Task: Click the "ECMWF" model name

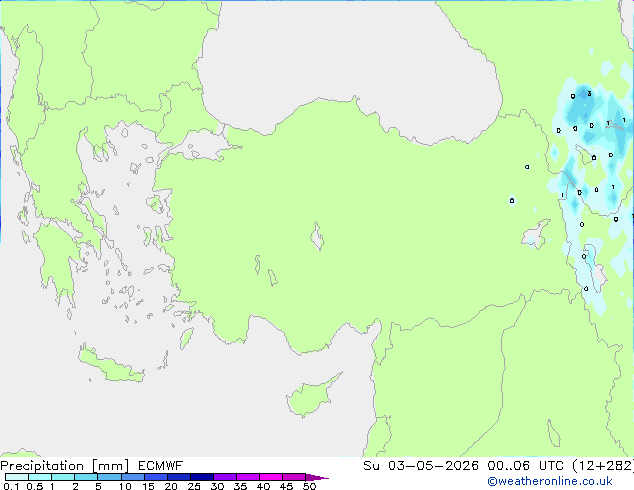Action: point(161,466)
